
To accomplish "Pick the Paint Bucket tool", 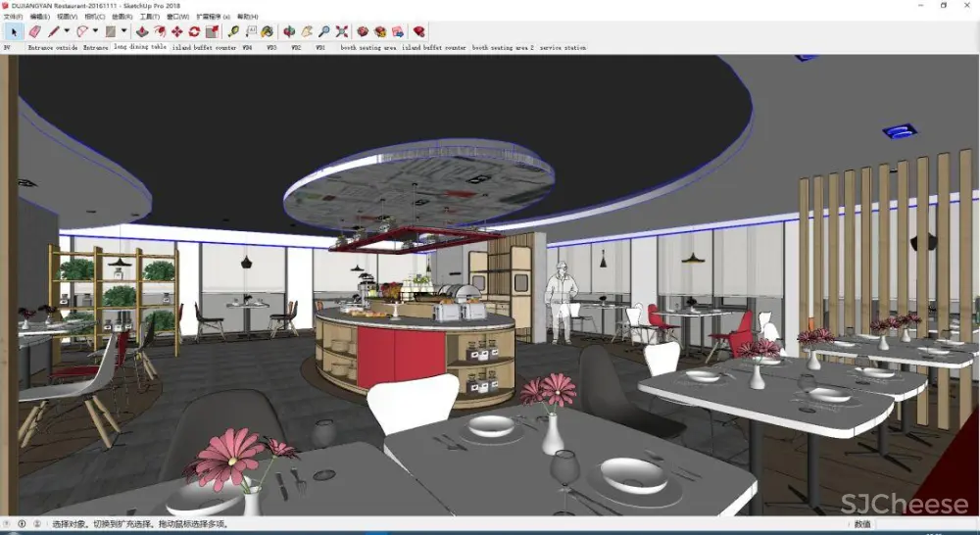I will pyautogui.click(x=267, y=31).
